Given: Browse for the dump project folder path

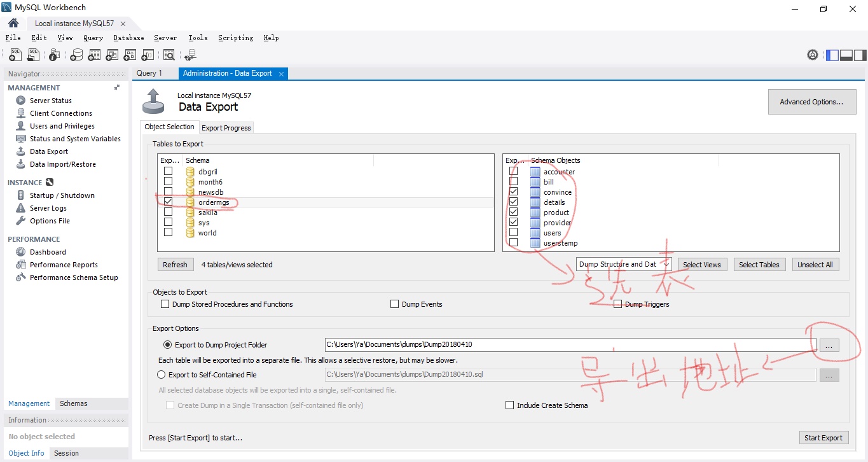Looking at the screenshot, I should [829, 345].
